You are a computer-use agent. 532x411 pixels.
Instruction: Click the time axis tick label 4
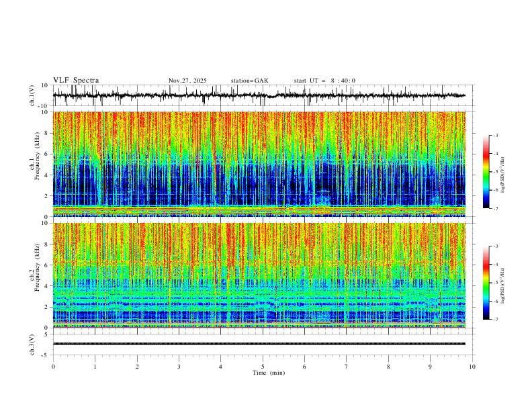point(221,367)
